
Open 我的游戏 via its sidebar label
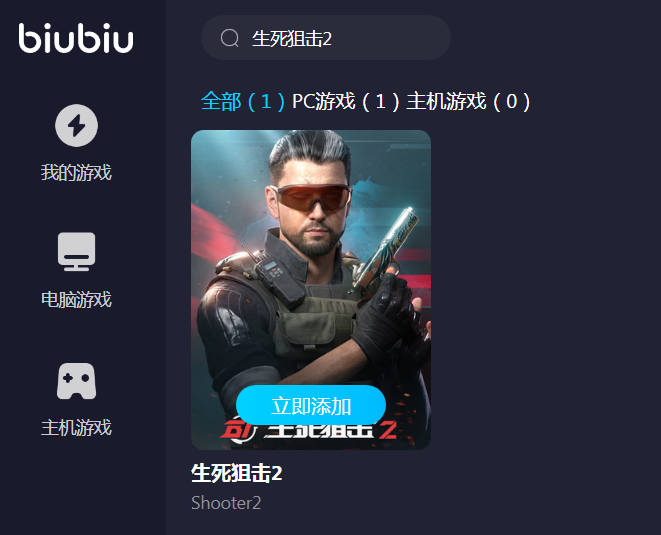point(76,172)
